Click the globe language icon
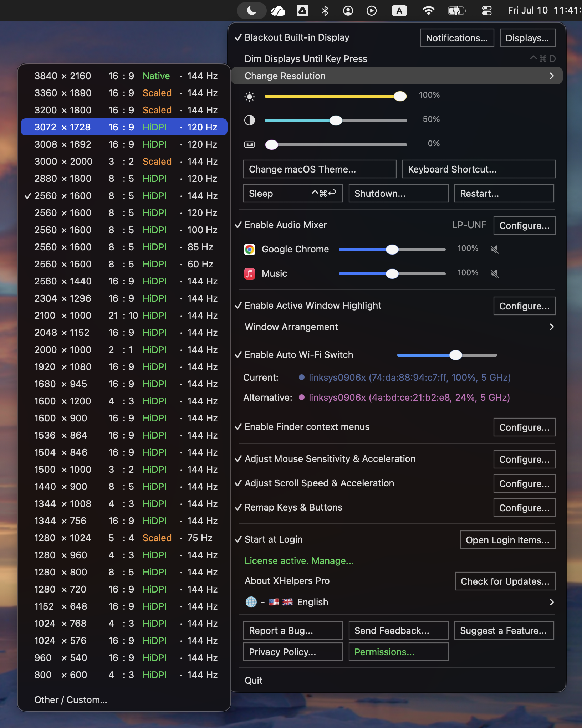 pyautogui.click(x=251, y=602)
